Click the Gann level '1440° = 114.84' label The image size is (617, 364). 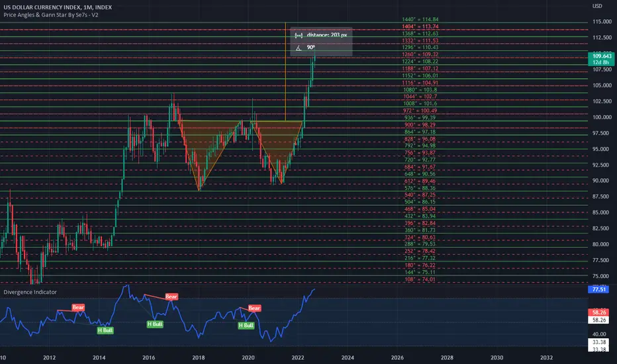tap(420, 19)
